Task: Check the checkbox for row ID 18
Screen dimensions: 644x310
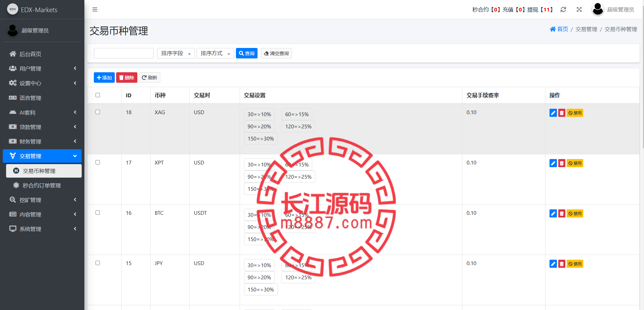Action: 98,112
